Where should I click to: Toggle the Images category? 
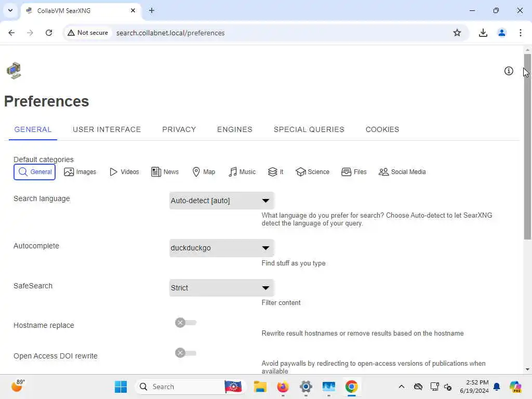(x=80, y=171)
